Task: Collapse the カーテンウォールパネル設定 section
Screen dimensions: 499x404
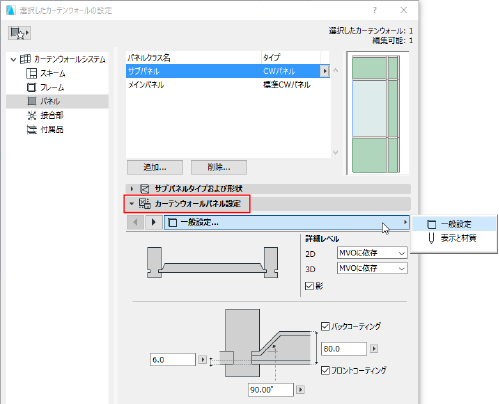Action: [x=132, y=203]
